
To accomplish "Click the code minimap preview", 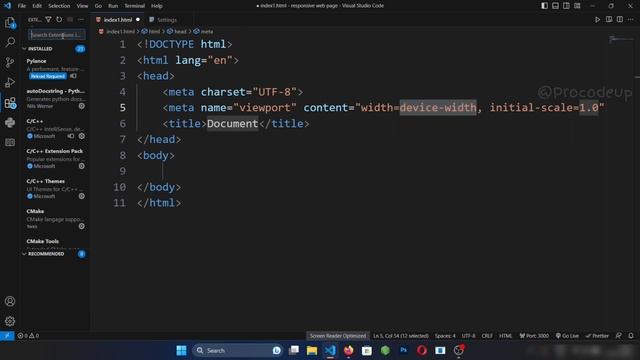I will coord(621,40).
